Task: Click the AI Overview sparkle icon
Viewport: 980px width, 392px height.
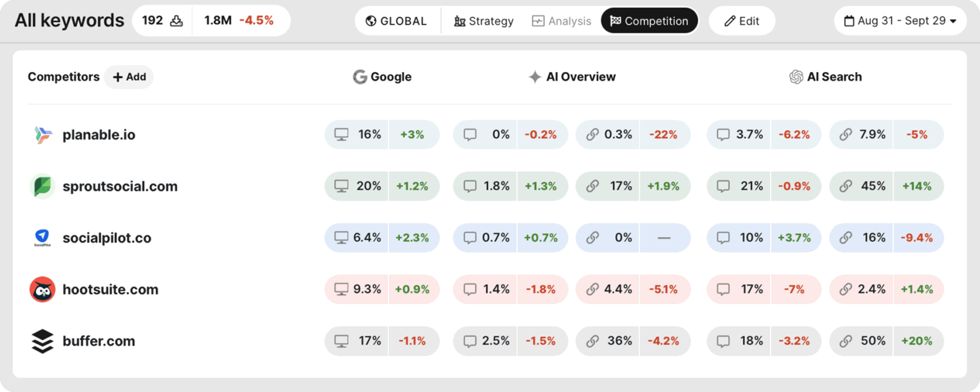Action: point(535,77)
